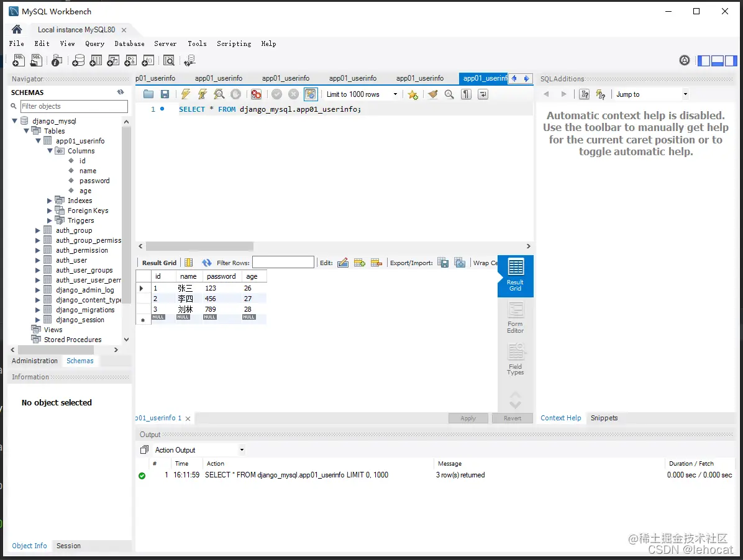The height and width of the screenshot is (560, 743).
Task: Click the Filter Rows input field
Action: pos(283,262)
